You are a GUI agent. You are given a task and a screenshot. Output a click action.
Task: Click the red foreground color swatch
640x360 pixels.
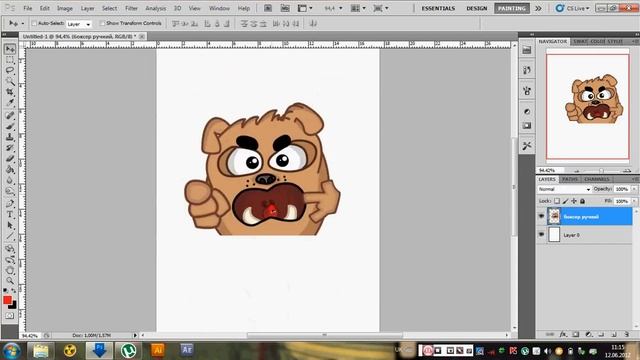coord(7,300)
